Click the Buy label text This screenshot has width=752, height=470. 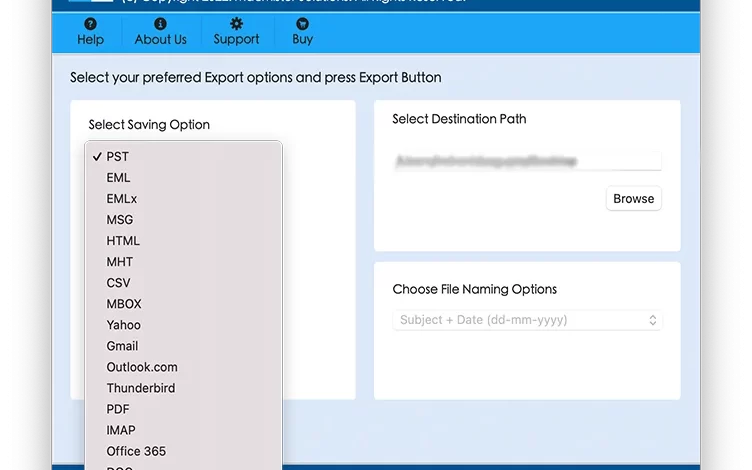point(302,39)
